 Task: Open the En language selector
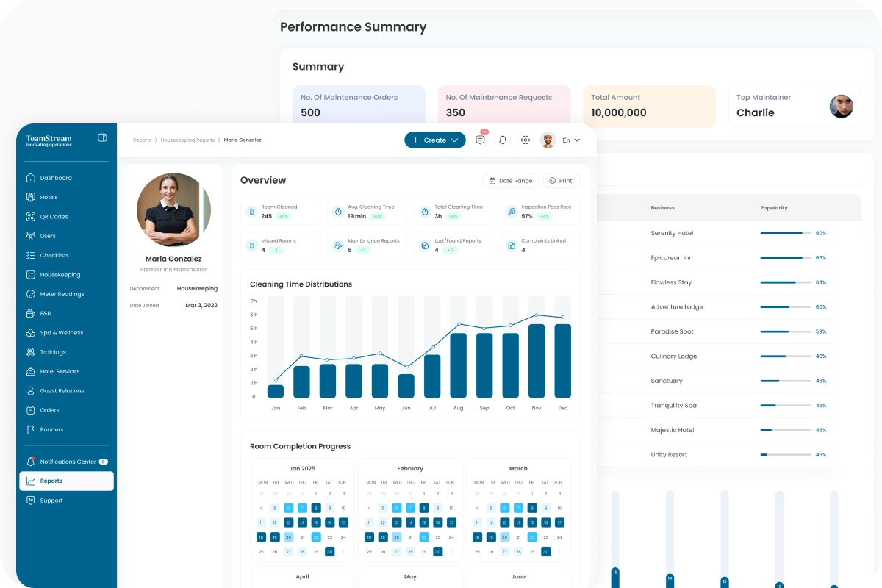[571, 140]
